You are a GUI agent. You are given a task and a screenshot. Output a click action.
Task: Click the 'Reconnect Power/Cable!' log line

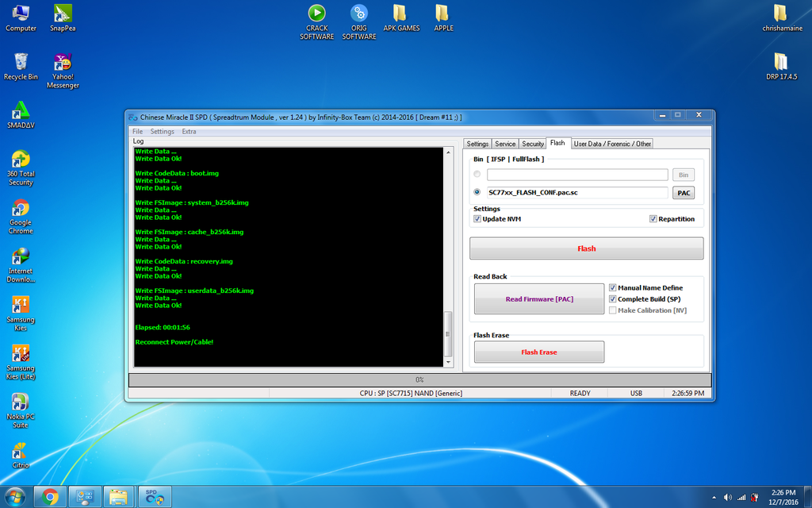click(x=174, y=342)
